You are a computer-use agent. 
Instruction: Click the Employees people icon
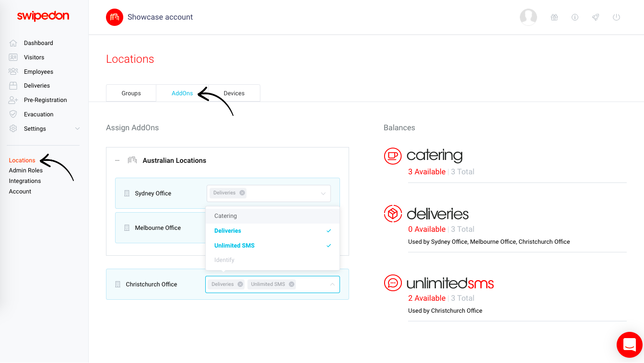13,72
